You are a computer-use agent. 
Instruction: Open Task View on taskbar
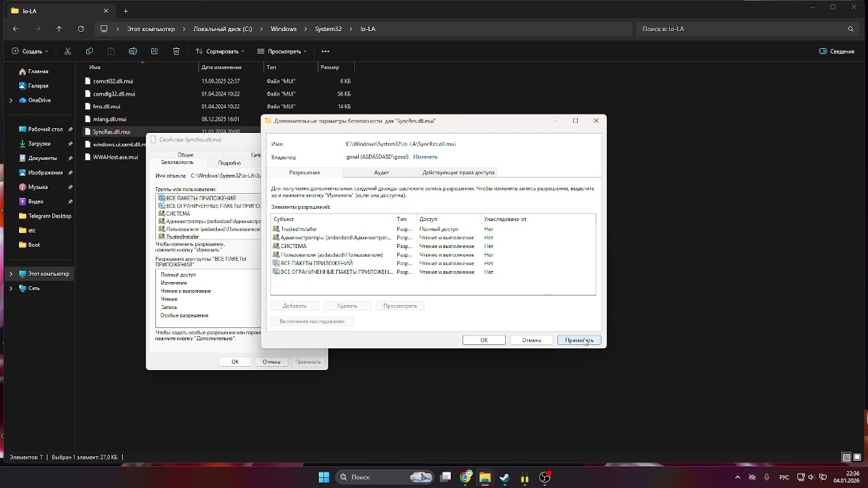(x=446, y=477)
